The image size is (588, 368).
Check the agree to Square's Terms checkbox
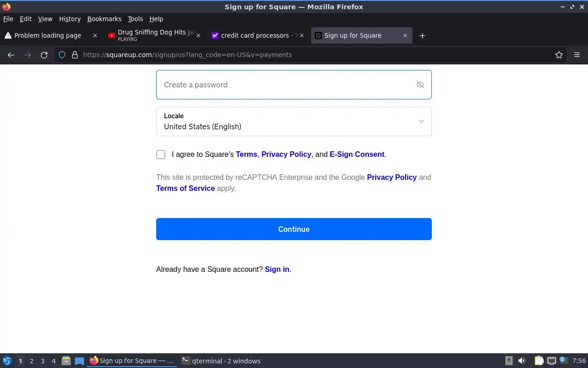click(x=161, y=155)
